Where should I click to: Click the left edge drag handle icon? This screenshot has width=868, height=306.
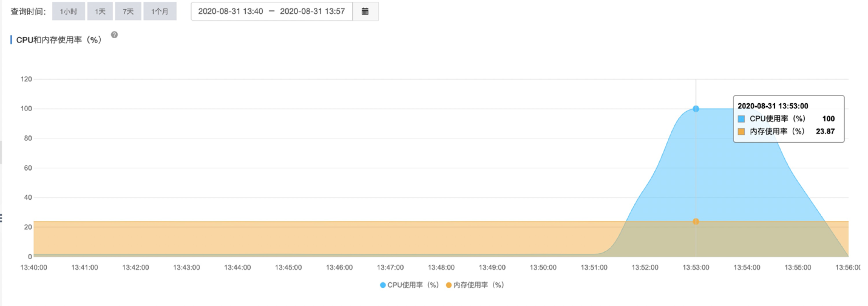click(x=1, y=218)
